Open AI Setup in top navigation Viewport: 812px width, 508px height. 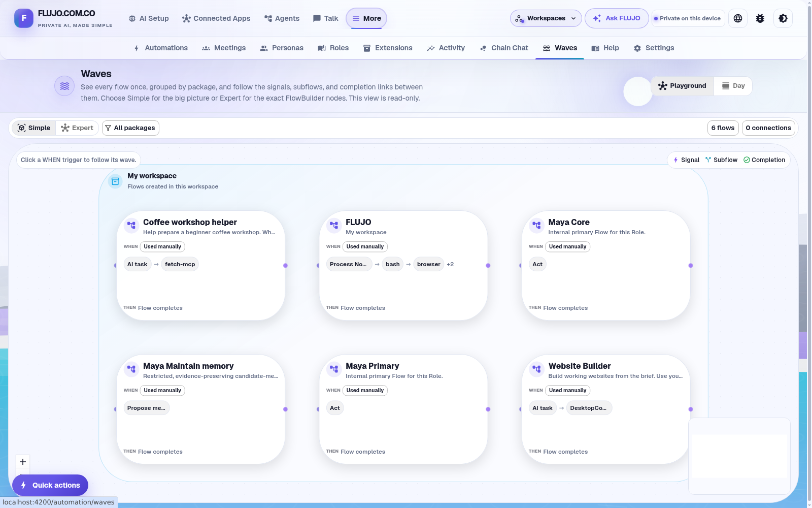149,18
